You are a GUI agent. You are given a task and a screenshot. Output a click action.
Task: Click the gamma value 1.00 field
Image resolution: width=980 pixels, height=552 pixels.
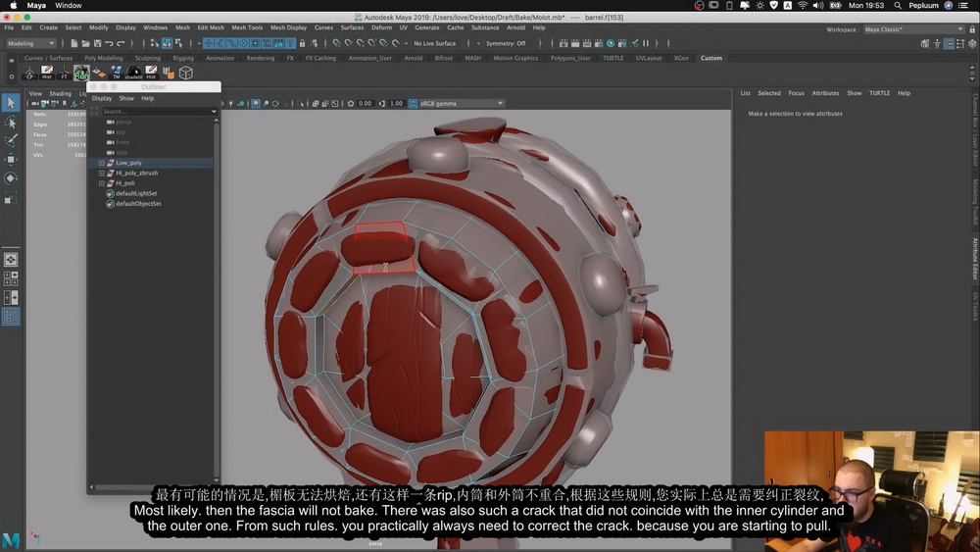click(396, 103)
